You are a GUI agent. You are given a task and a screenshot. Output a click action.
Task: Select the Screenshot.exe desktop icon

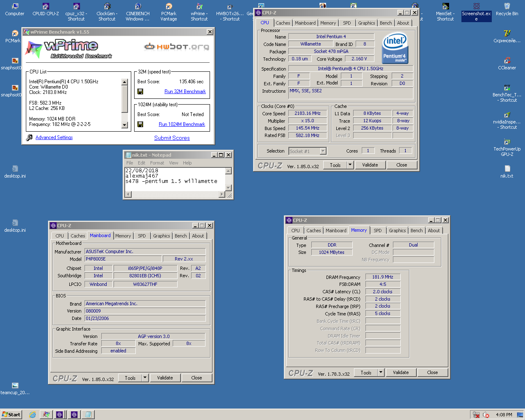(x=476, y=12)
